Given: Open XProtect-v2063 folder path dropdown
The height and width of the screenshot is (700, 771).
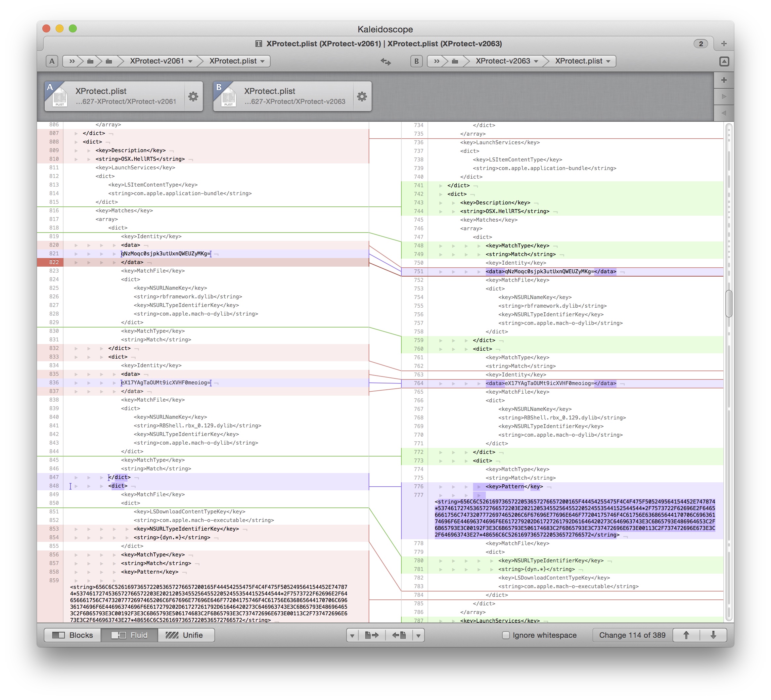Looking at the screenshot, I should click(506, 61).
